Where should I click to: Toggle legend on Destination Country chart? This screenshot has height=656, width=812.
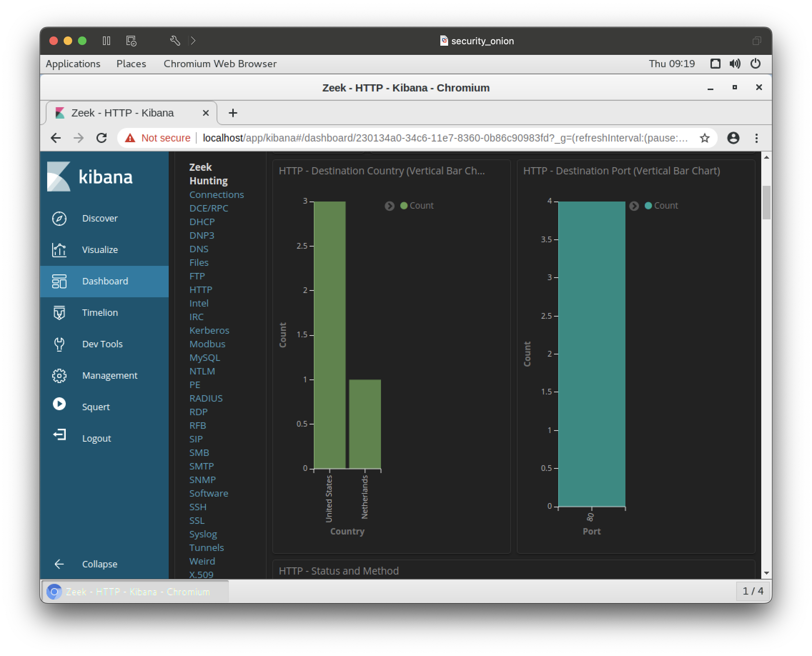pyautogui.click(x=389, y=205)
